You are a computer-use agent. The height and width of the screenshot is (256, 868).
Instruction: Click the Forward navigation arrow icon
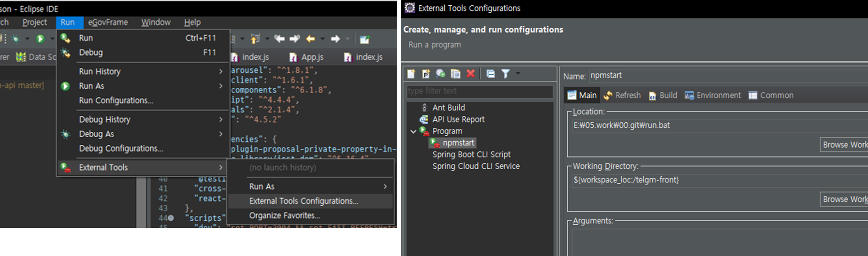(x=336, y=39)
